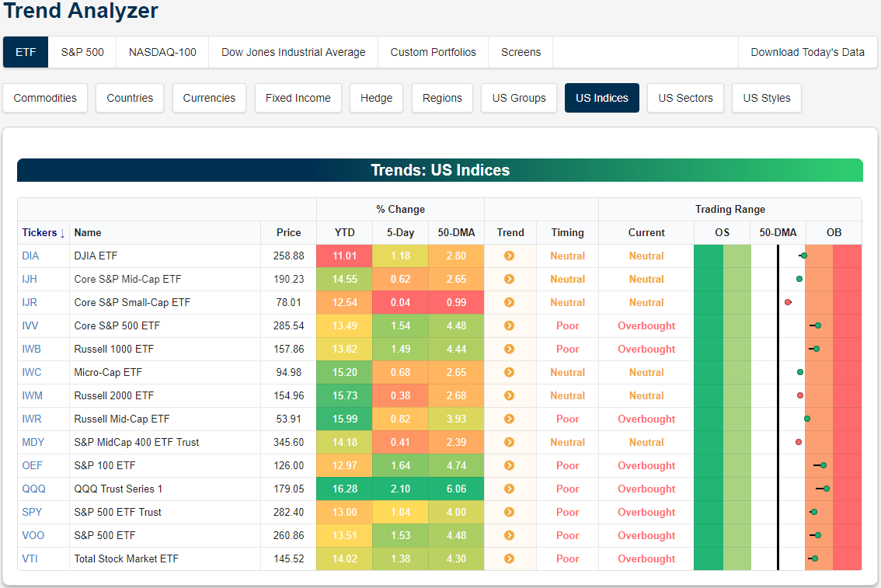The width and height of the screenshot is (881, 588).
Task: Sort by the YTD column header
Action: click(x=344, y=232)
